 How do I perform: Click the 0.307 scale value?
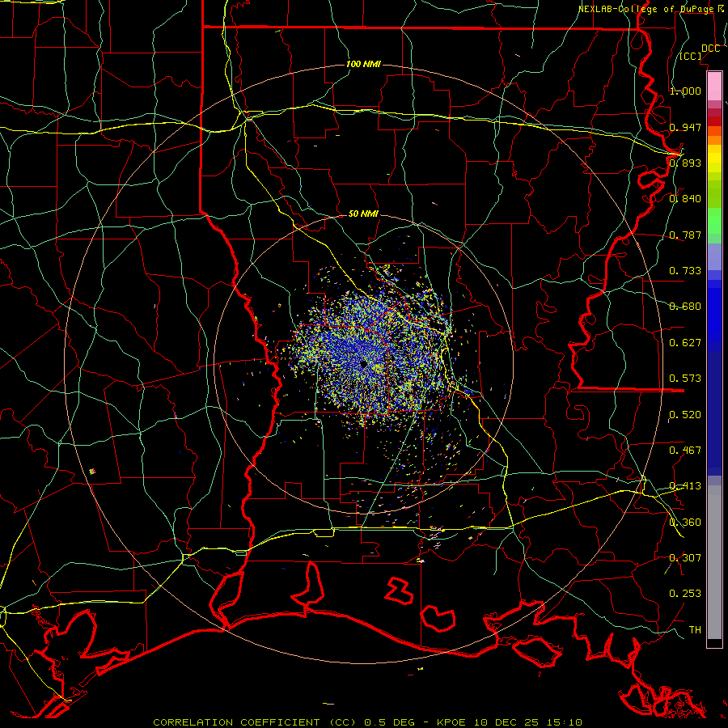685,558
